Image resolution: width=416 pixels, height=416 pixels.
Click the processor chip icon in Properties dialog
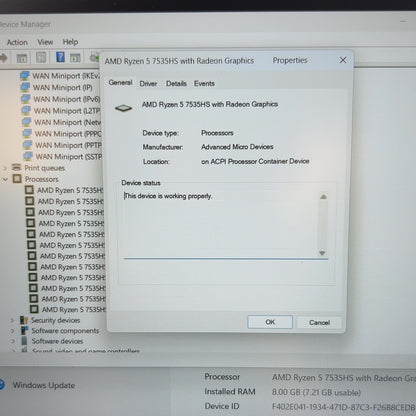(123, 108)
